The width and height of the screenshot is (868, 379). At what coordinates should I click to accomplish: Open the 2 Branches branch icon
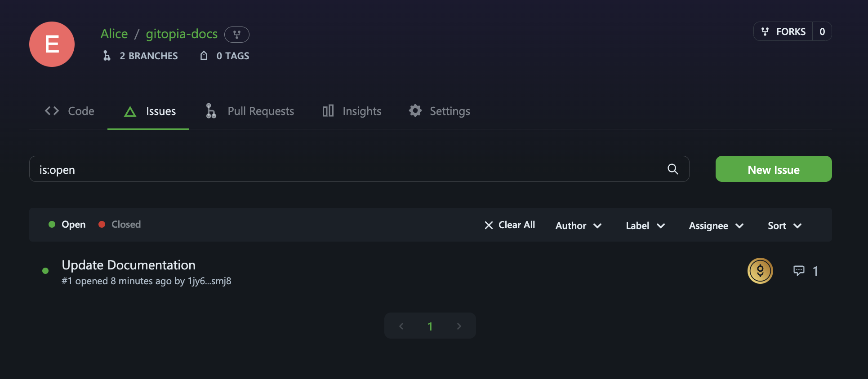point(107,56)
